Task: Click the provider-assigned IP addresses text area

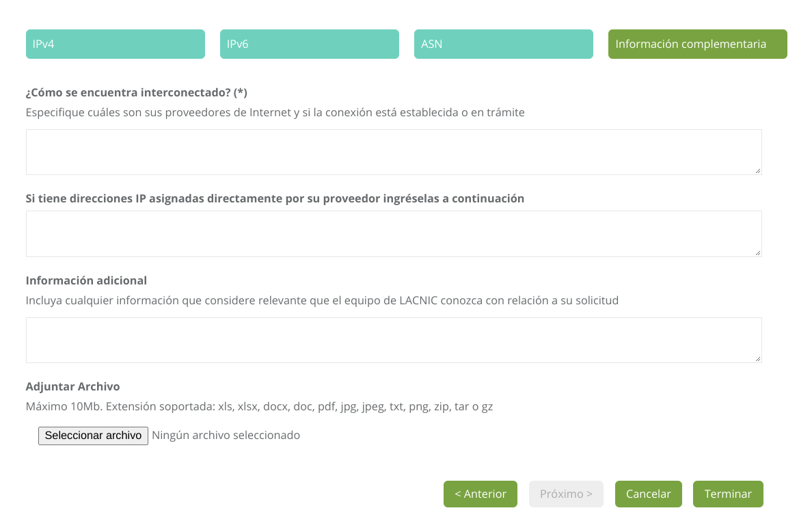Action: coord(393,233)
